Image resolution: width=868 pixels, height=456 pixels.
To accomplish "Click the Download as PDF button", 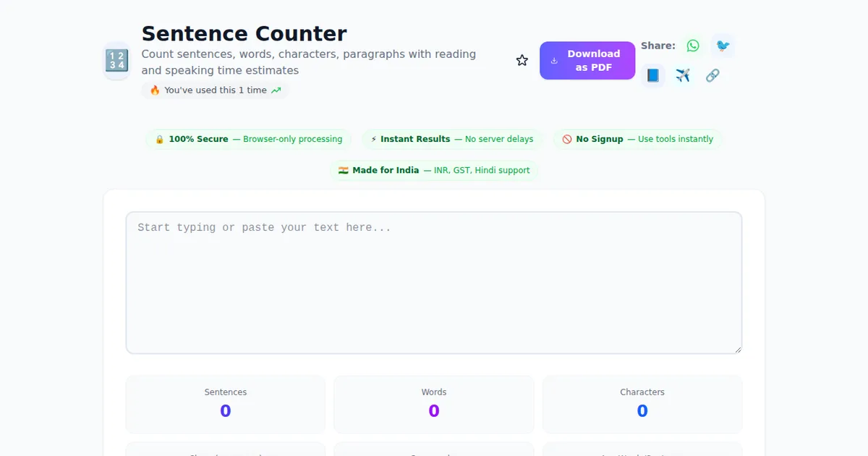I will tap(587, 61).
